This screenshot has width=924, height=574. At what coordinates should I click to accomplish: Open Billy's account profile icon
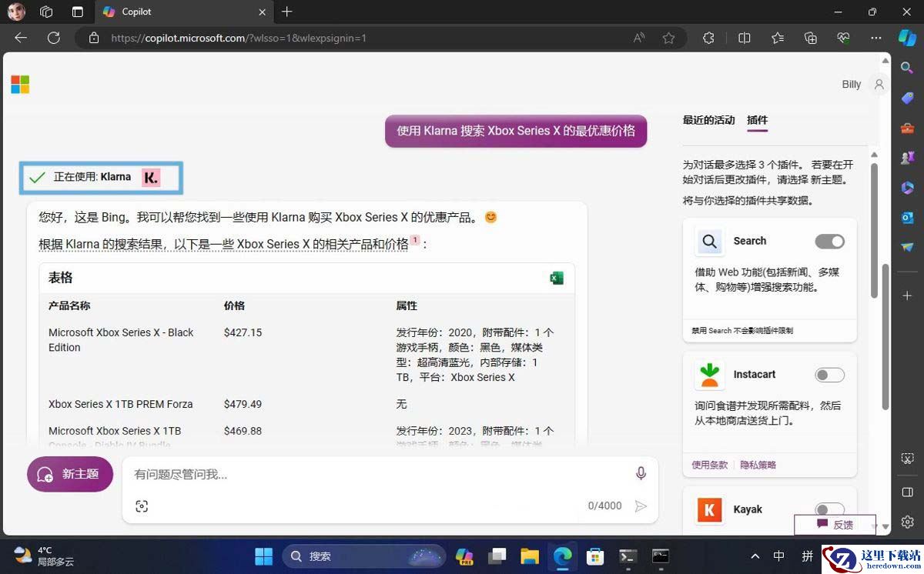879,85
